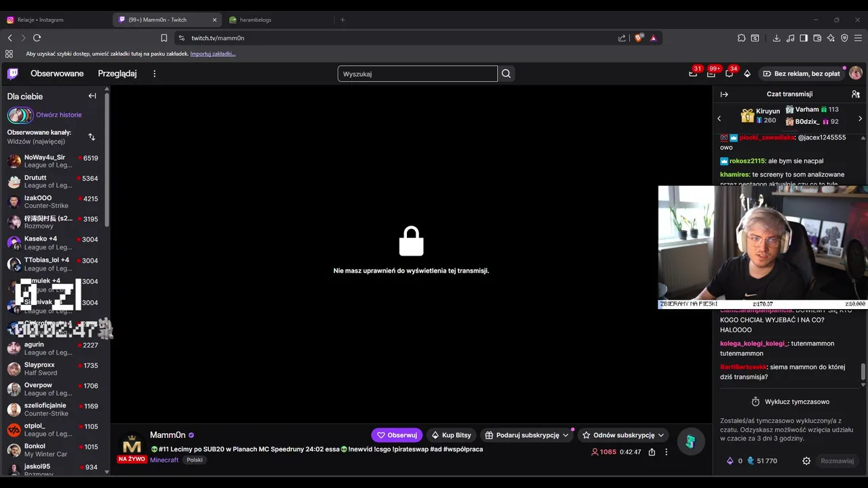Click Kiruyun top gifter entry

(760, 116)
